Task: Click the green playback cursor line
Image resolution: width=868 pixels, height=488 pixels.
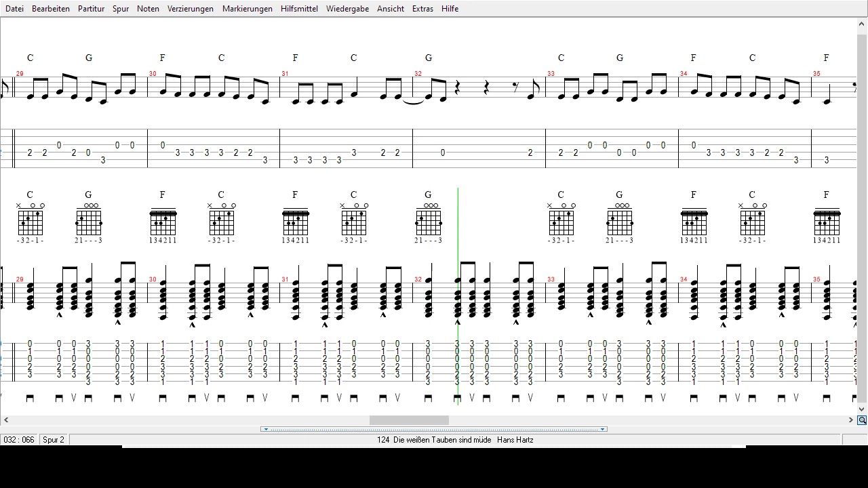Action: 458,296
